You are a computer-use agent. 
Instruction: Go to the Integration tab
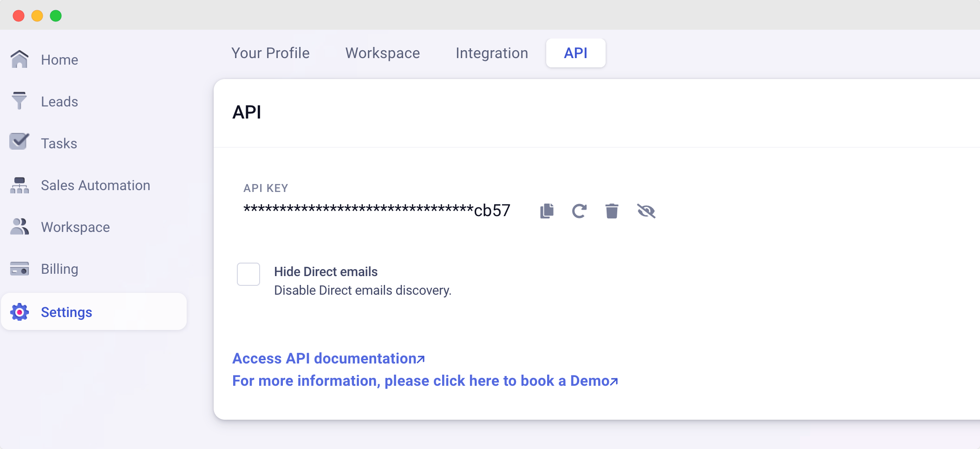coord(491,53)
